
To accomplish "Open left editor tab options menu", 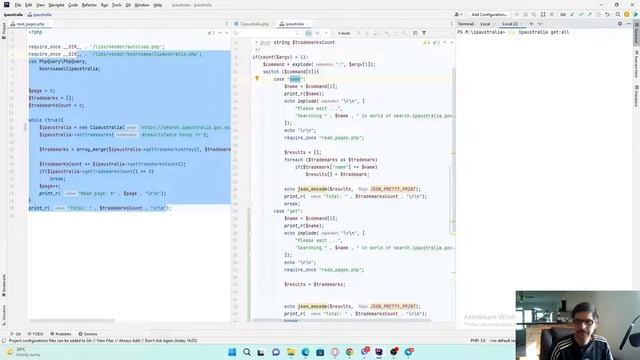I will pos(227,24).
